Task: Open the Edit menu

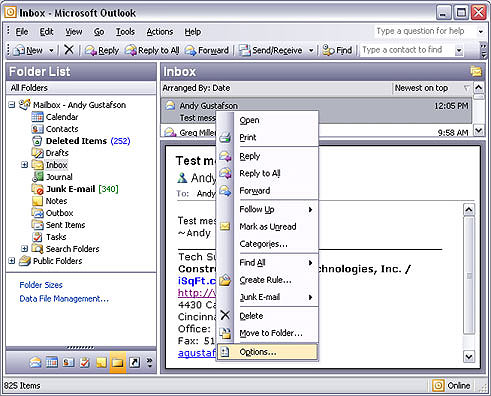Action: [46, 32]
